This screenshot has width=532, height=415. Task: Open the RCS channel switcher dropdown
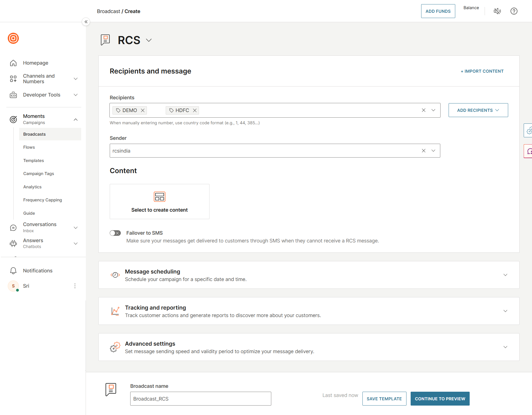click(x=149, y=40)
